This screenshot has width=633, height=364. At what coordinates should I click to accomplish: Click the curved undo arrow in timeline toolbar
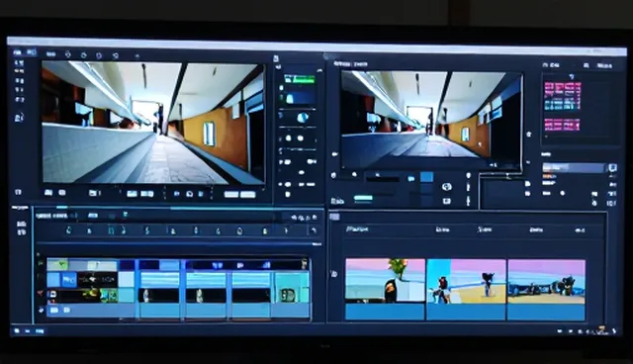314,230
